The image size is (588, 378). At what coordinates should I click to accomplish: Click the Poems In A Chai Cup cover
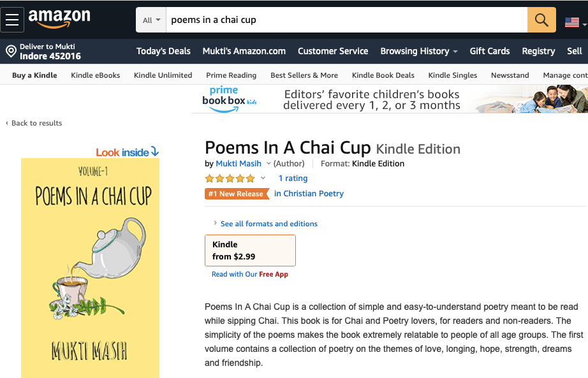(x=90, y=268)
